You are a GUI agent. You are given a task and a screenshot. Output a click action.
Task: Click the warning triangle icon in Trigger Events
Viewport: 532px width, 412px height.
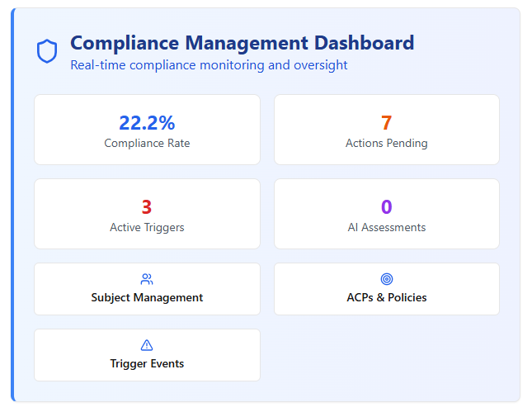[x=147, y=345]
